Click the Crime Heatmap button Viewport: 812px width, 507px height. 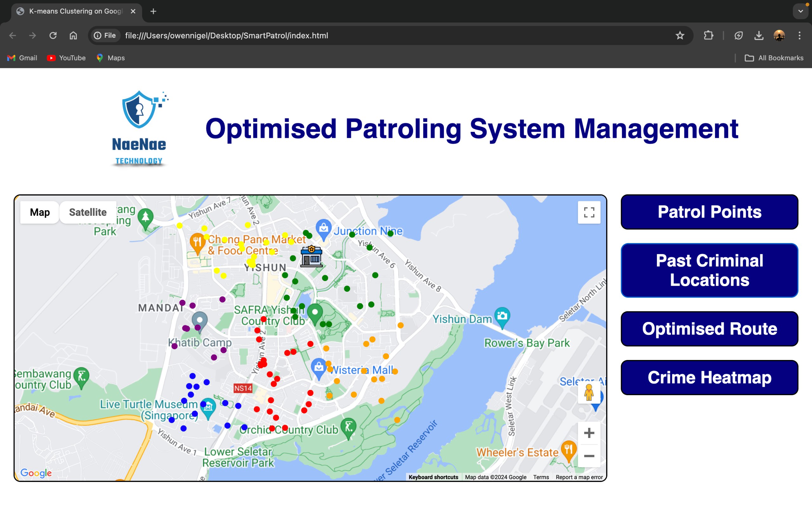coord(709,378)
